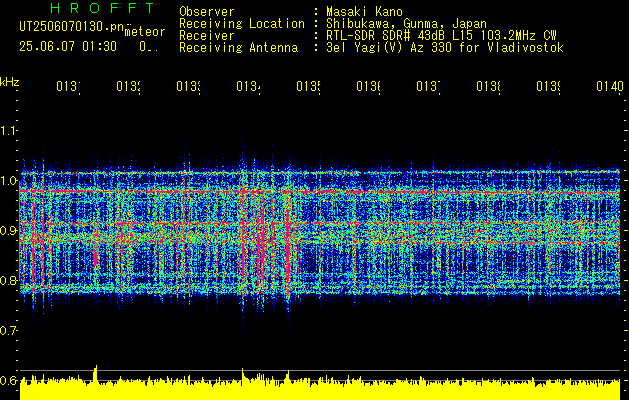Viewport: 629px width, 400px height.
Task: Click the 'meteor' label
Action: (x=145, y=32)
